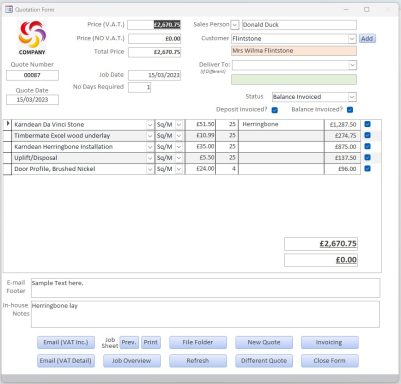The width and height of the screenshot is (401, 384).
Task: Toggle the Balance Invoiced checkbox
Action: tap(350, 110)
